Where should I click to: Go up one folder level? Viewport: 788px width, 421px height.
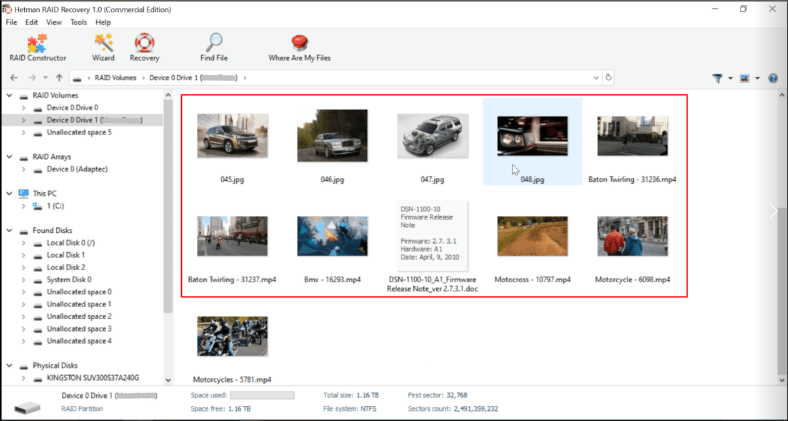click(x=59, y=78)
